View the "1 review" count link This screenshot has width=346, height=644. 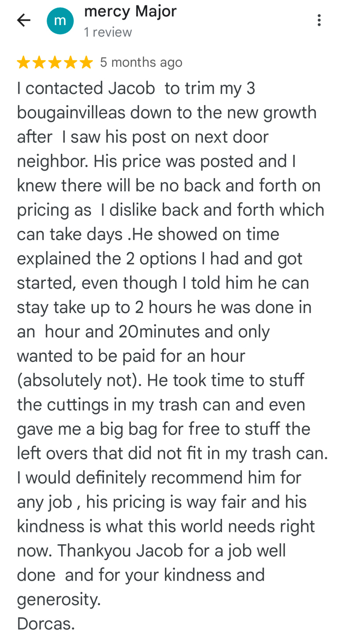(108, 32)
